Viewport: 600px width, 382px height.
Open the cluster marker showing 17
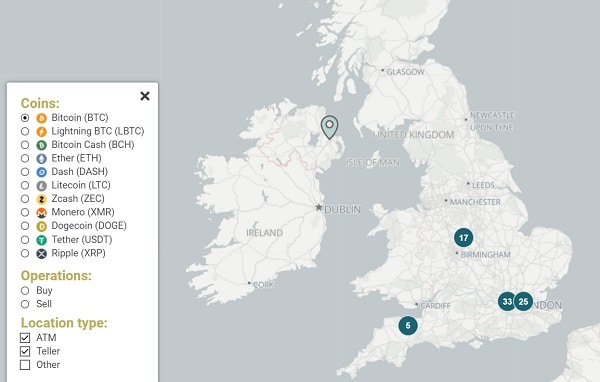pyautogui.click(x=463, y=238)
